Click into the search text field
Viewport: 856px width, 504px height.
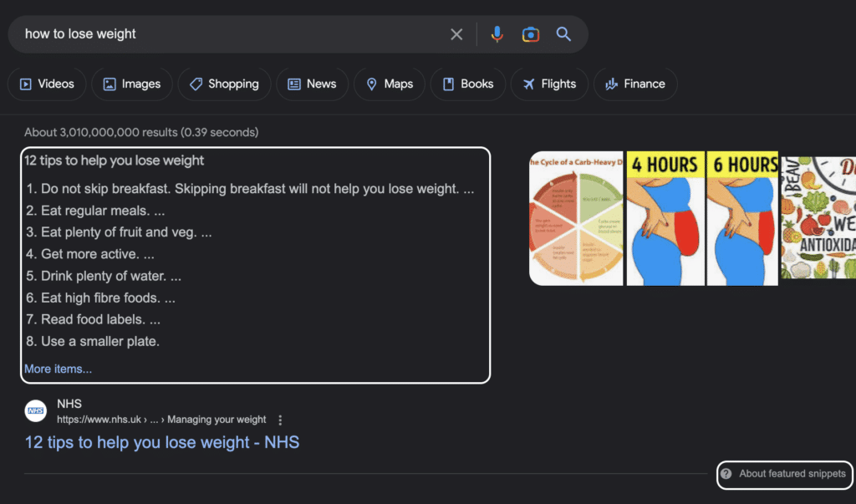(226, 34)
